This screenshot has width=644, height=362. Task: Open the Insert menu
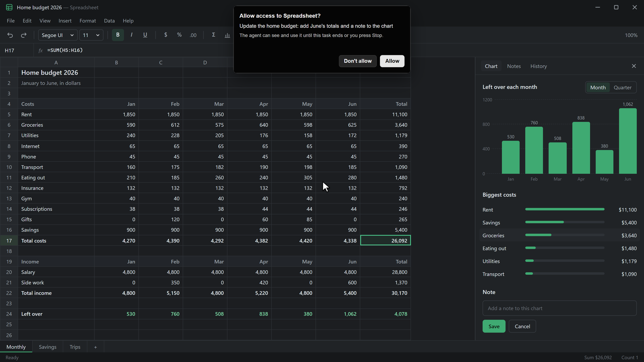[65, 21]
